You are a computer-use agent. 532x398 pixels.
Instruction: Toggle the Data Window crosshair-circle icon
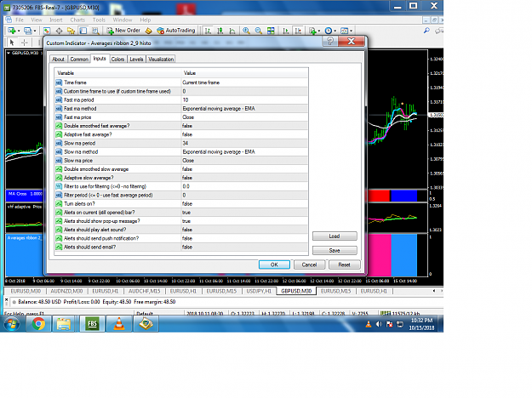tap(59, 31)
